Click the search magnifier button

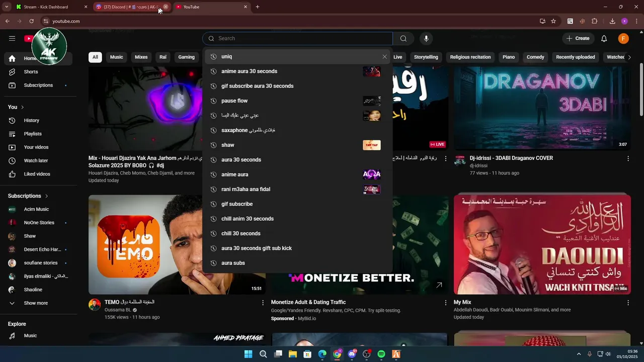point(404,39)
